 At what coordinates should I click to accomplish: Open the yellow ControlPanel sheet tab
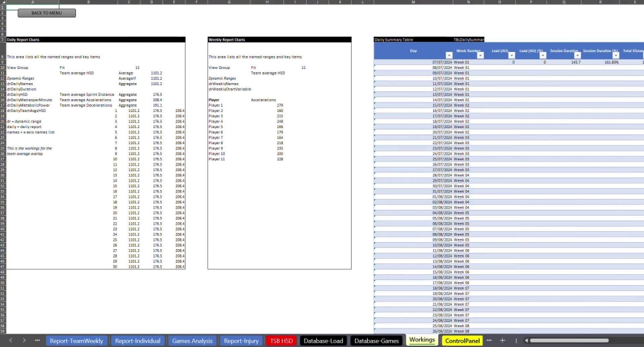pyautogui.click(x=462, y=341)
